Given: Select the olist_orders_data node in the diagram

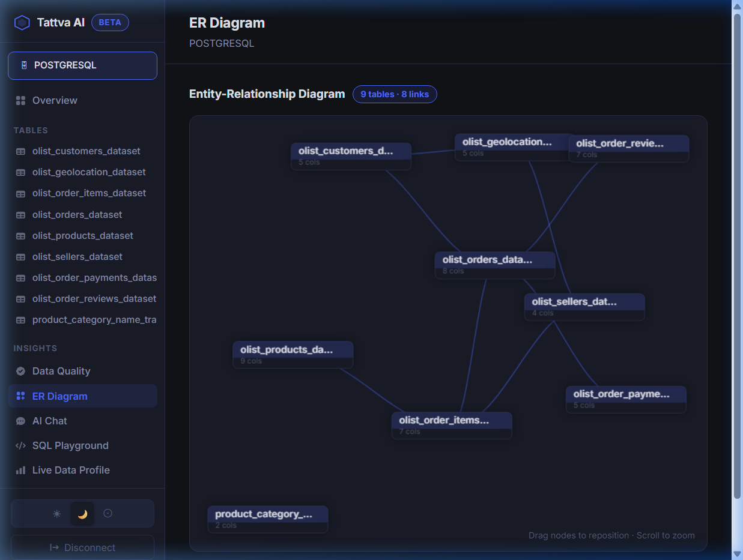Looking at the screenshot, I should point(494,264).
